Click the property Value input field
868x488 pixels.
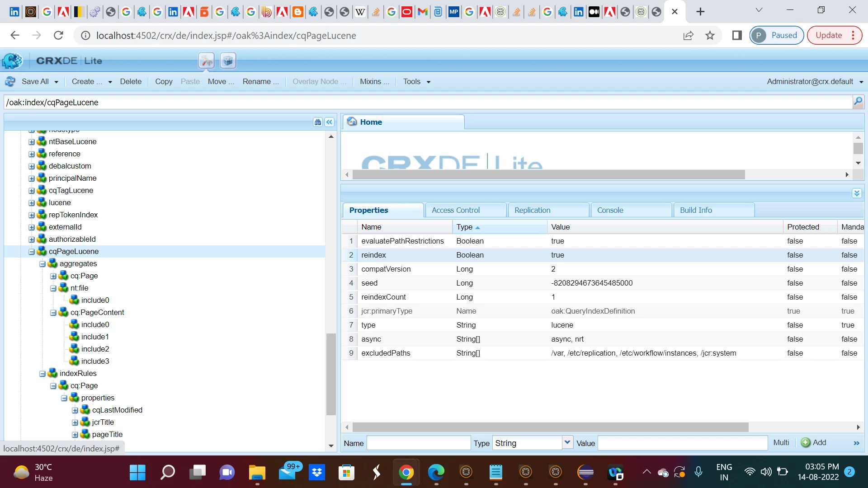(x=682, y=443)
